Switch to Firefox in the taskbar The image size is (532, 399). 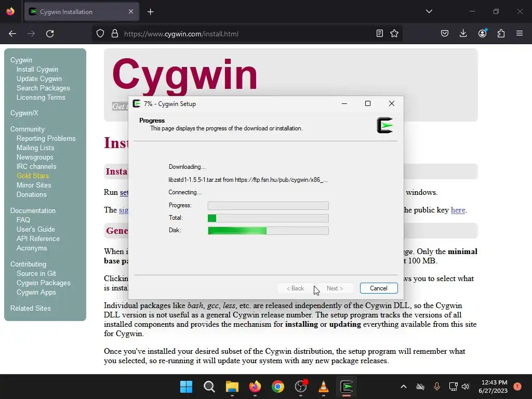255,387
